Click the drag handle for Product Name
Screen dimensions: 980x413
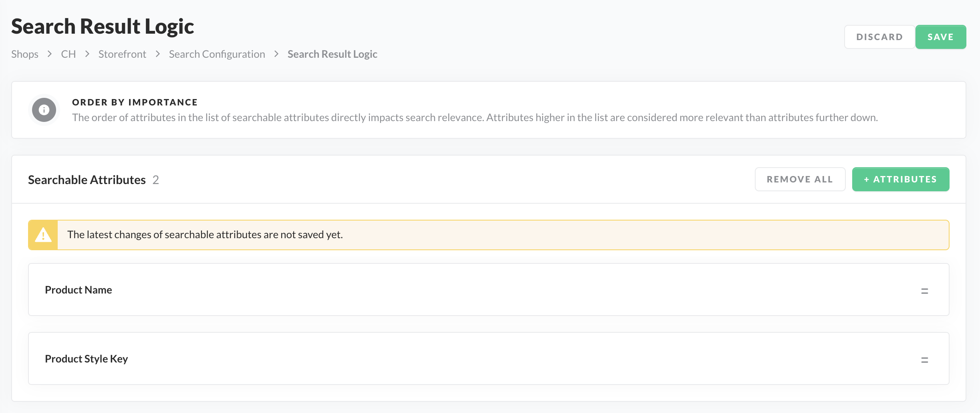[924, 291]
